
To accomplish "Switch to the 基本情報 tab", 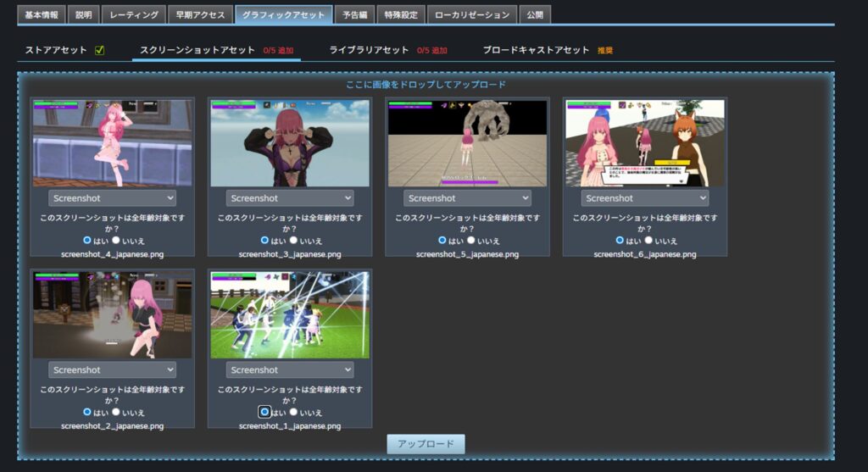I will [41, 15].
